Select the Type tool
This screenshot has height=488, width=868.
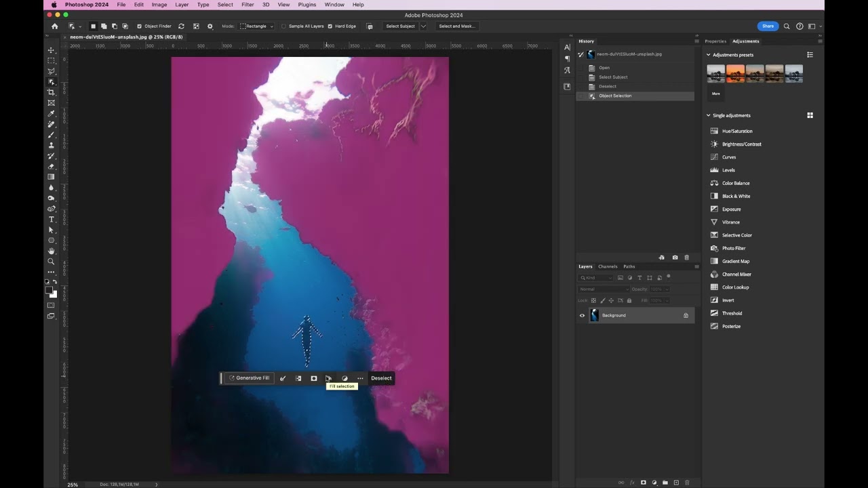point(51,220)
